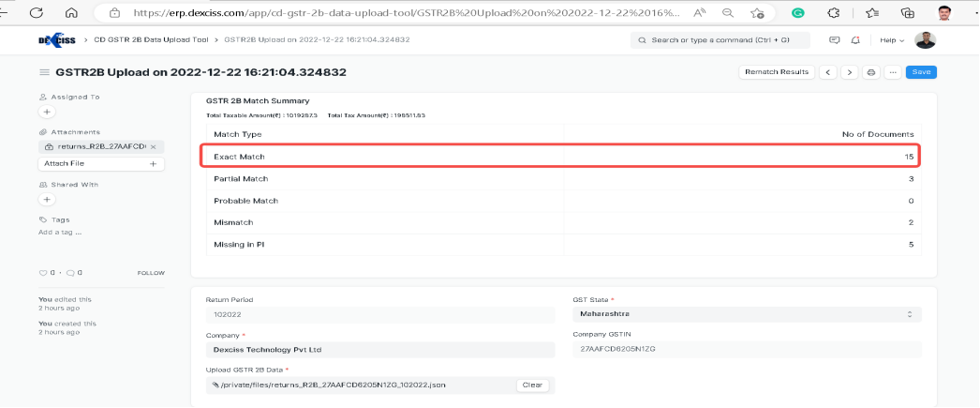Go to previous document arrow

tap(828, 72)
